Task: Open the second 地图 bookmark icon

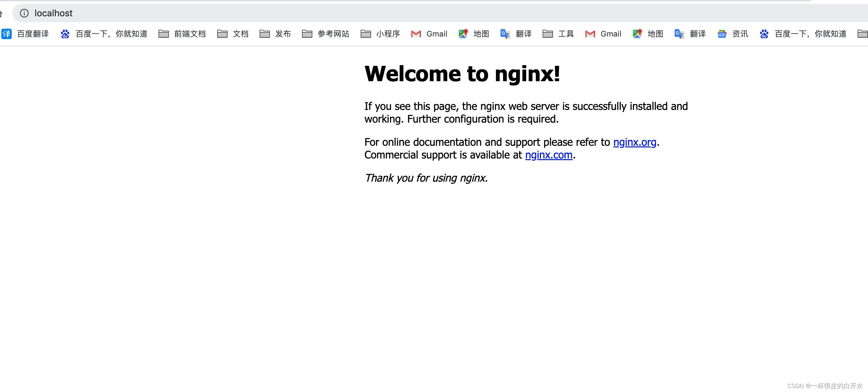Action: click(637, 34)
